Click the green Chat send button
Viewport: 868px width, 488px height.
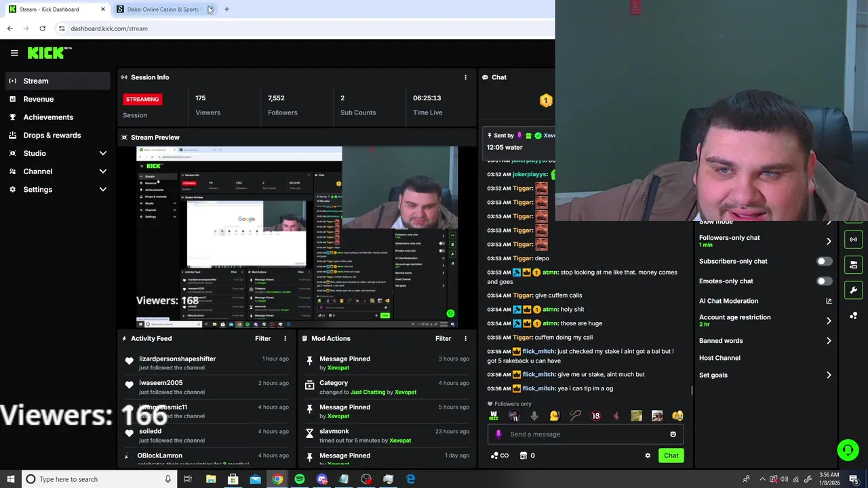click(x=671, y=455)
